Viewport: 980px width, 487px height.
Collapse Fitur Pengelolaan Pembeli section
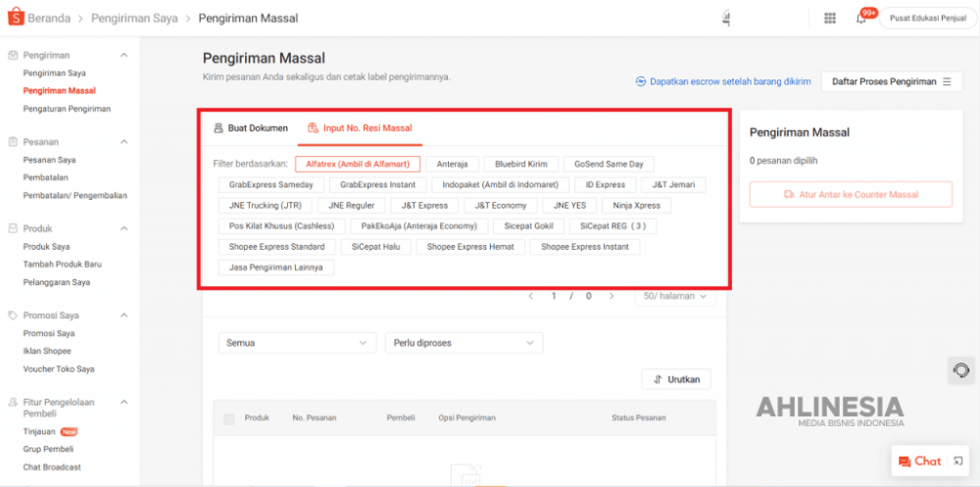[123, 402]
